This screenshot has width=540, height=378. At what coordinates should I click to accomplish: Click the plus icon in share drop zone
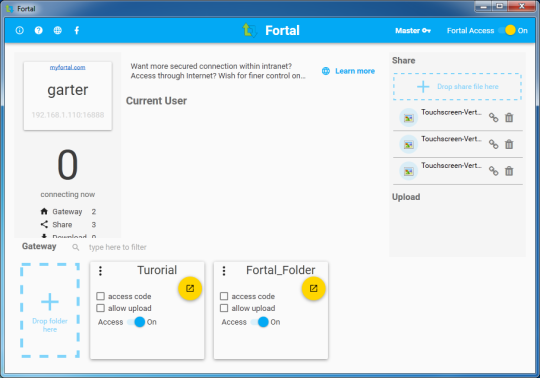423,86
